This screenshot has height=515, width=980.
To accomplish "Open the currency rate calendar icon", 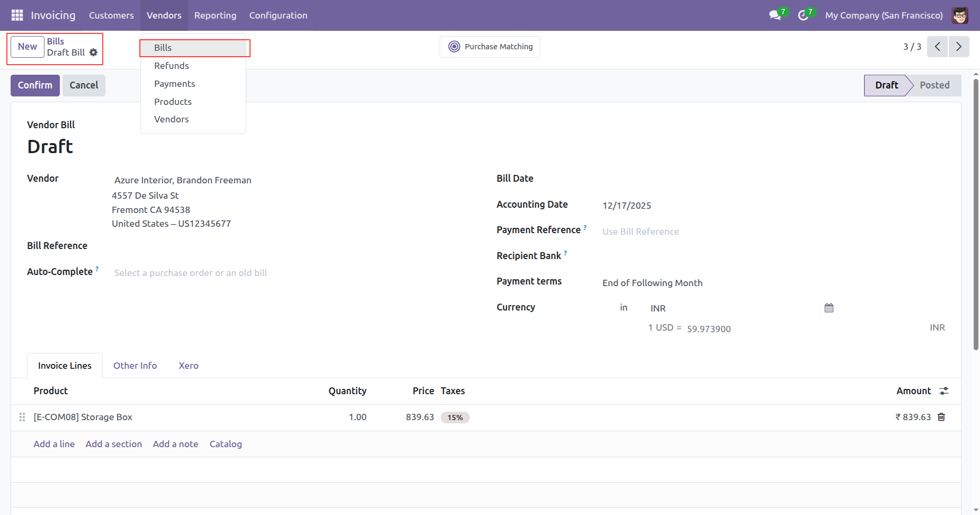I will click(829, 308).
